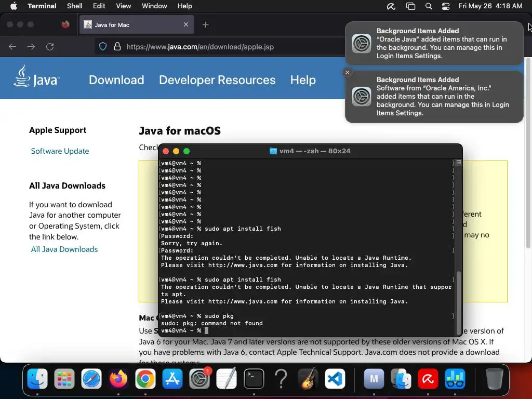Launch GarageBand from the Dock

(x=308, y=379)
